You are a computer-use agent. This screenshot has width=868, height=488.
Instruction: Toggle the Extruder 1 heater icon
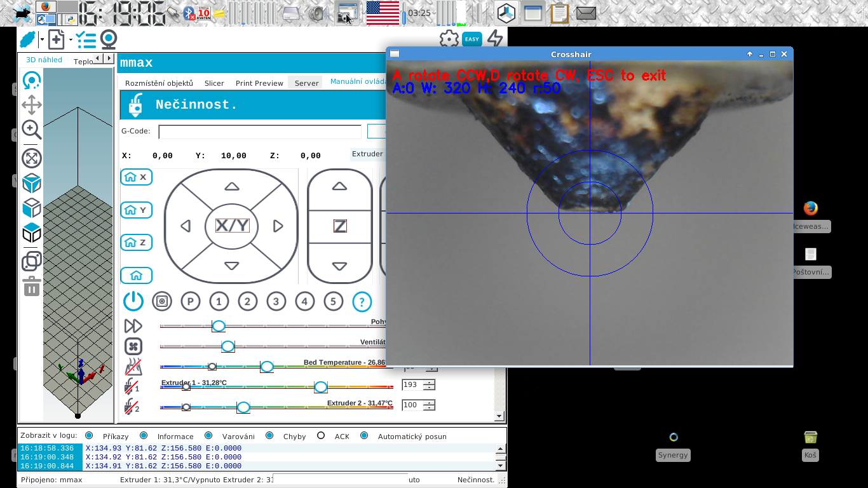coord(132,386)
